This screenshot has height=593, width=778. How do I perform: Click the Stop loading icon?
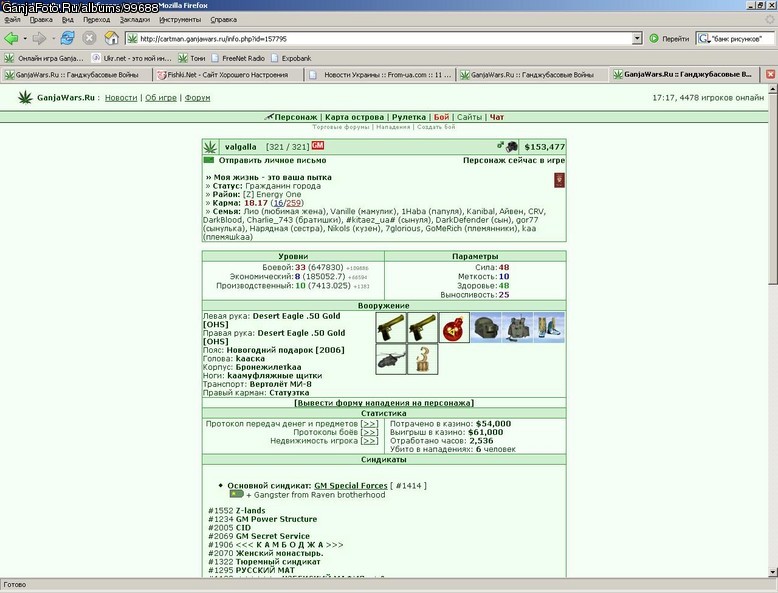point(89,38)
